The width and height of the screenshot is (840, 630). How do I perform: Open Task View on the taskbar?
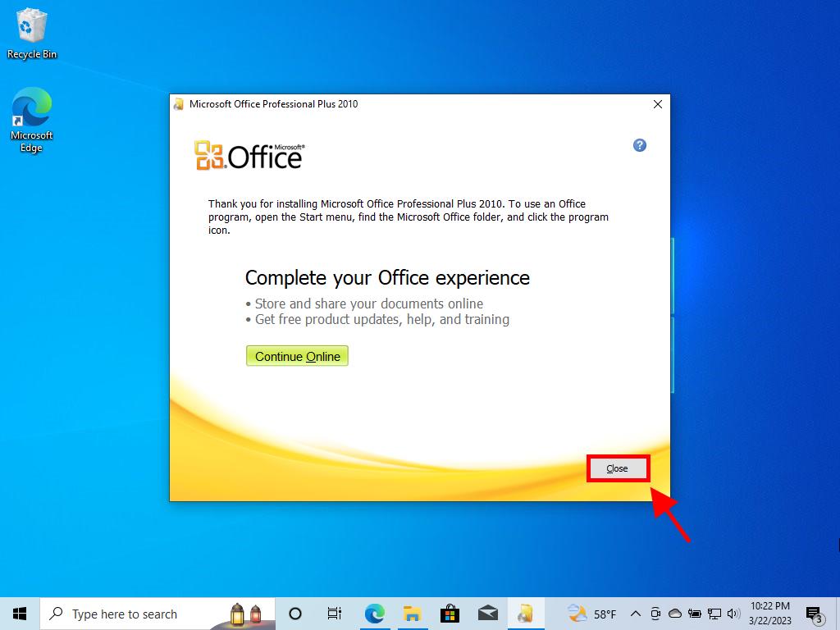335,614
